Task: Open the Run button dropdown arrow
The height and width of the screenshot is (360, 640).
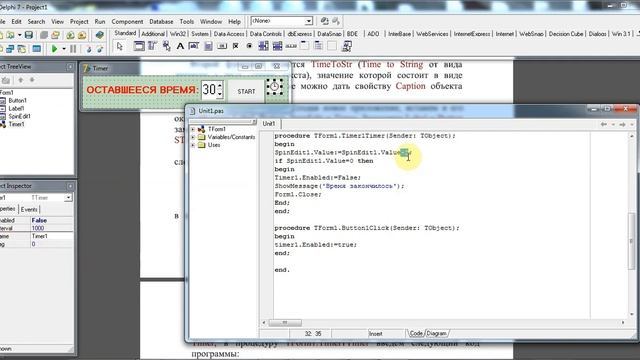Action: tap(64, 49)
